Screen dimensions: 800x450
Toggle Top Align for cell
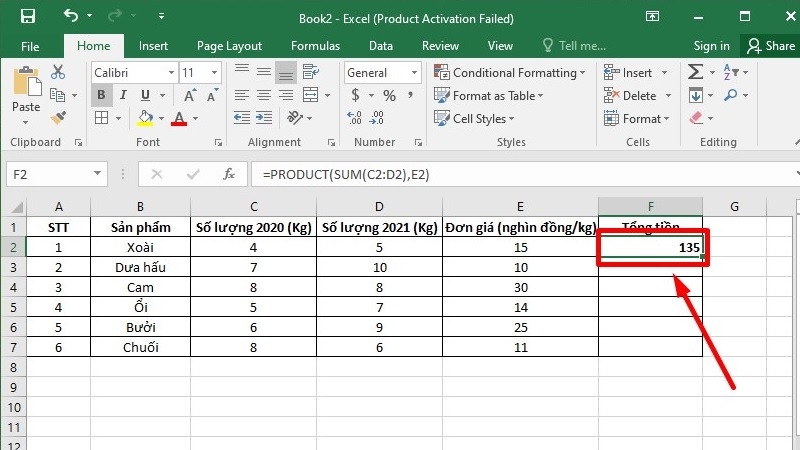click(242, 69)
